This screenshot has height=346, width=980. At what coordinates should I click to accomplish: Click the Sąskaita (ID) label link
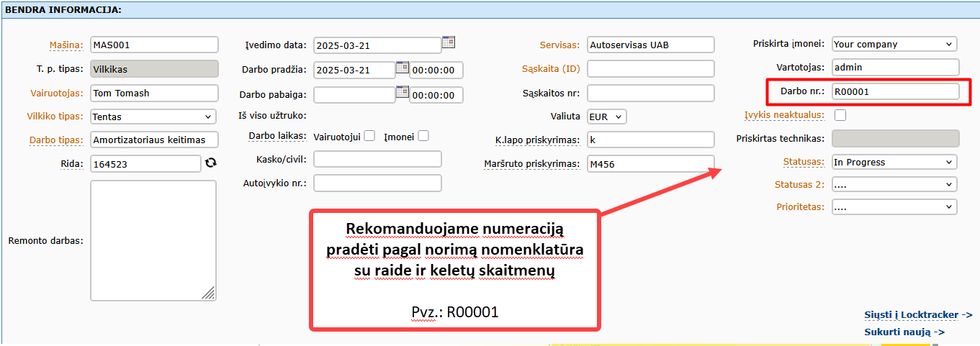click(x=551, y=69)
